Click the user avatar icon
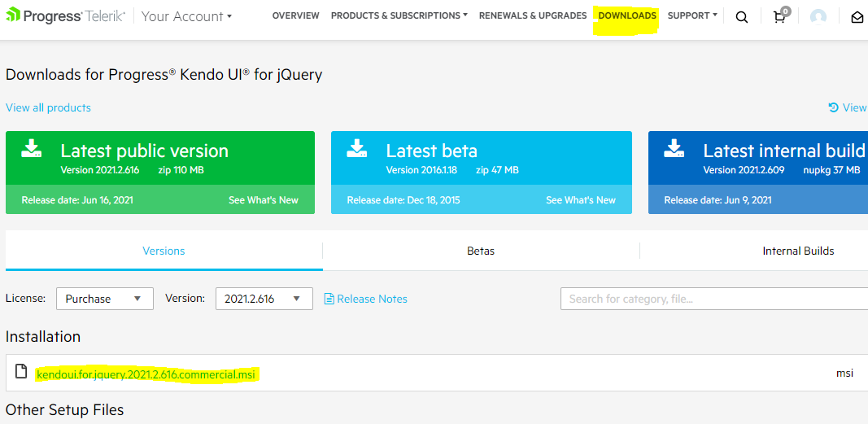The width and height of the screenshot is (868, 424). click(x=818, y=17)
